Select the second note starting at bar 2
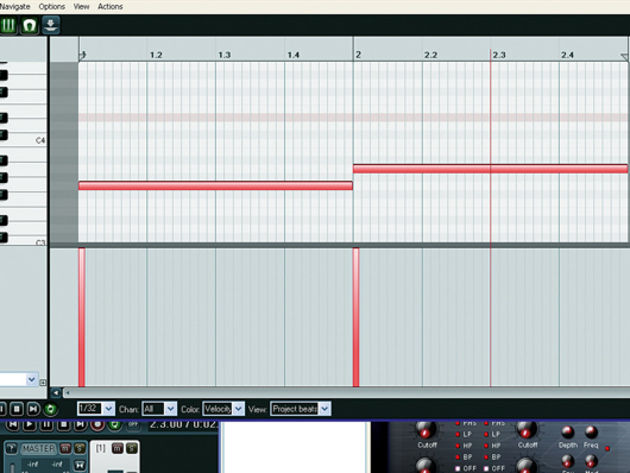Screen dimensions: 630x473 491,168
